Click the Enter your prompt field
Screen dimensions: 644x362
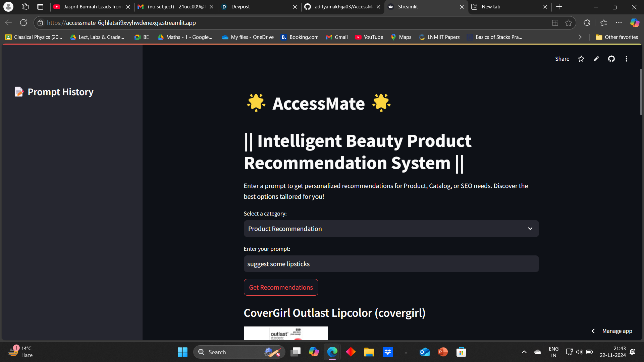[x=391, y=264]
